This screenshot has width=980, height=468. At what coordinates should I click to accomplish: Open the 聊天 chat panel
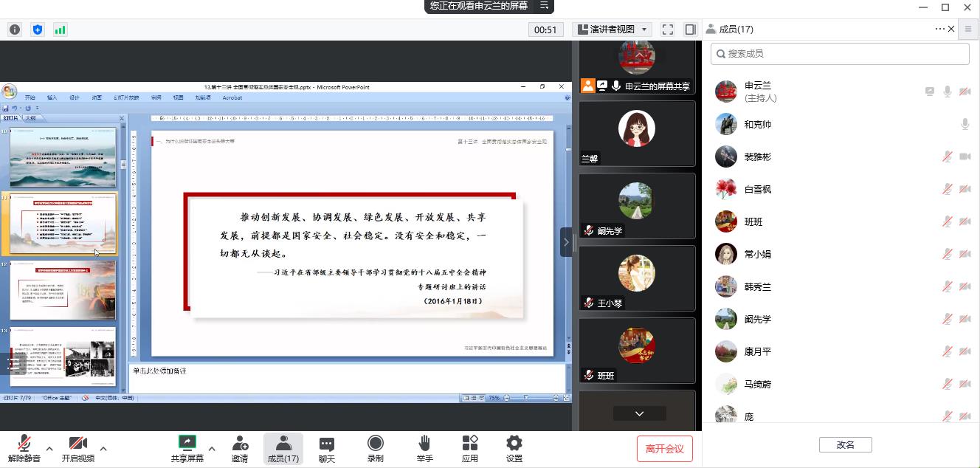coord(327,448)
